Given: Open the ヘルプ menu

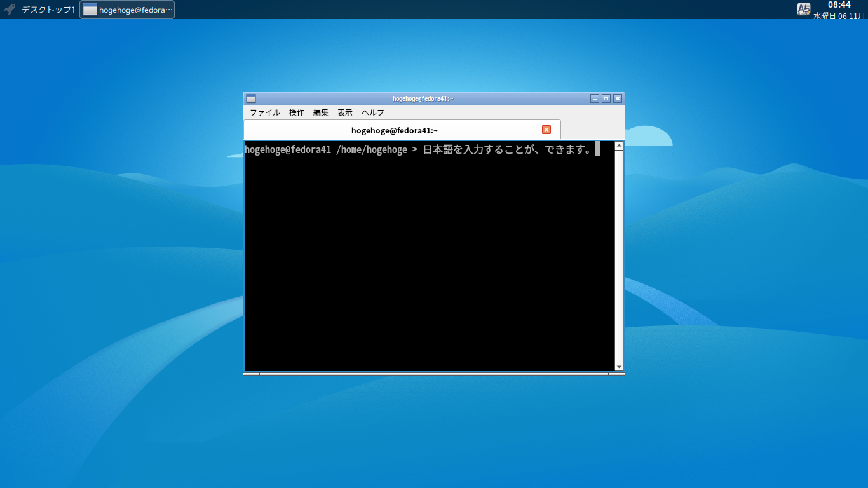Looking at the screenshot, I should pos(371,112).
